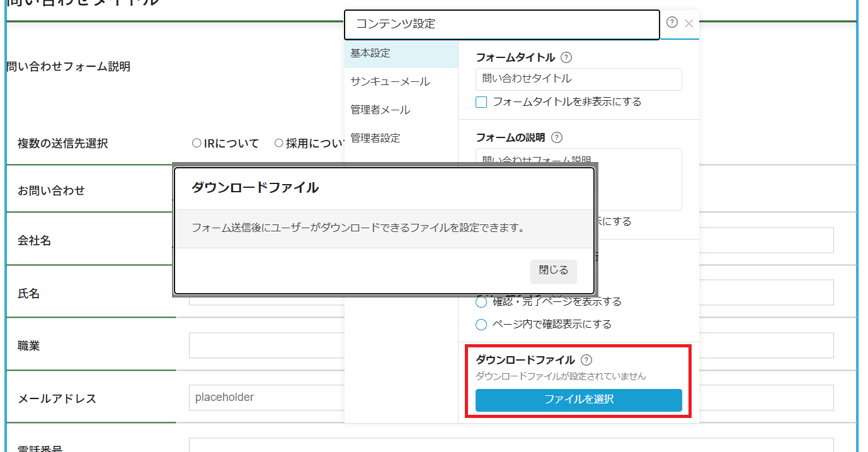Viewport: 868px width, 452px height.
Task: Click help icon next to コンテンツ設定 header
Action: click(x=671, y=23)
